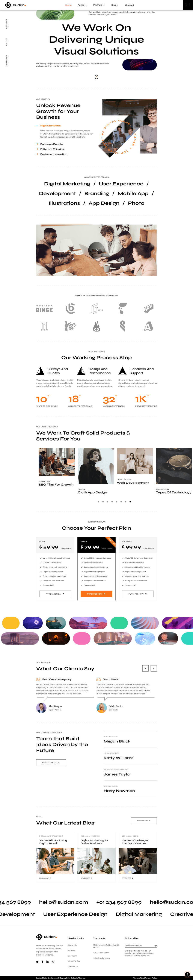Show next testimonial with right arrow

[x=154, y=668]
